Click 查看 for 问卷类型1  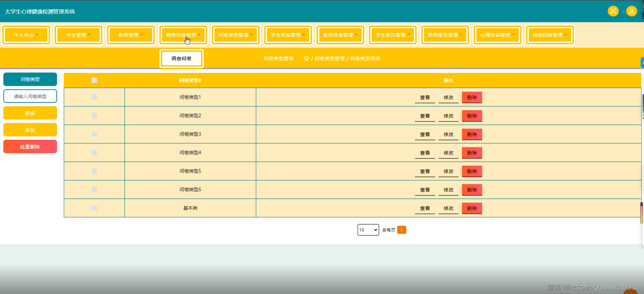[425, 97]
